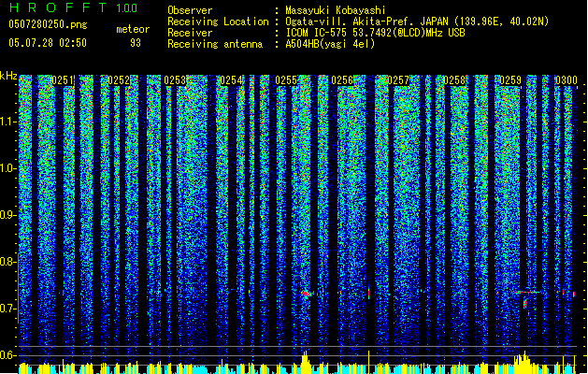Click the 0256 time marker
The height and width of the screenshot is (374, 588).
pyautogui.click(x=342, y=80)
